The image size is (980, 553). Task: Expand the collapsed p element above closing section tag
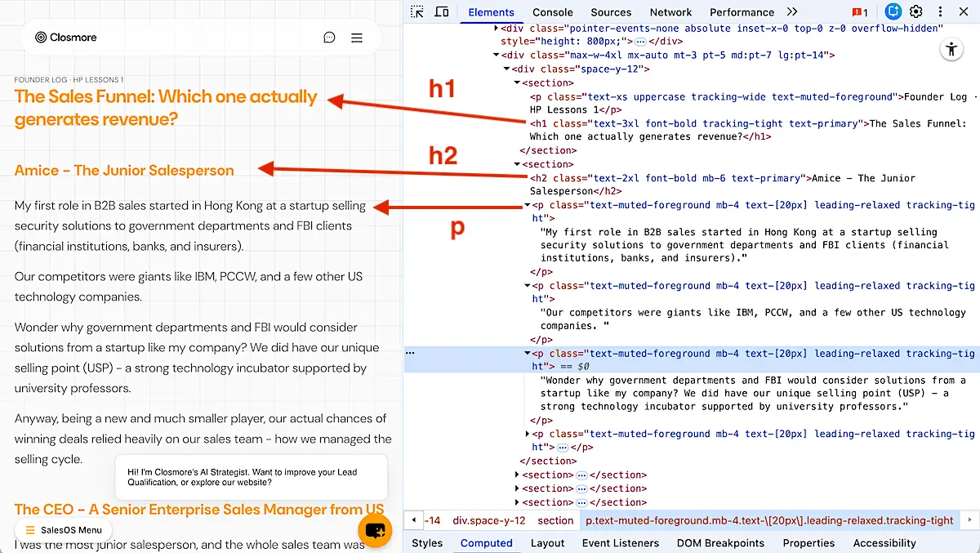point(528,434)
